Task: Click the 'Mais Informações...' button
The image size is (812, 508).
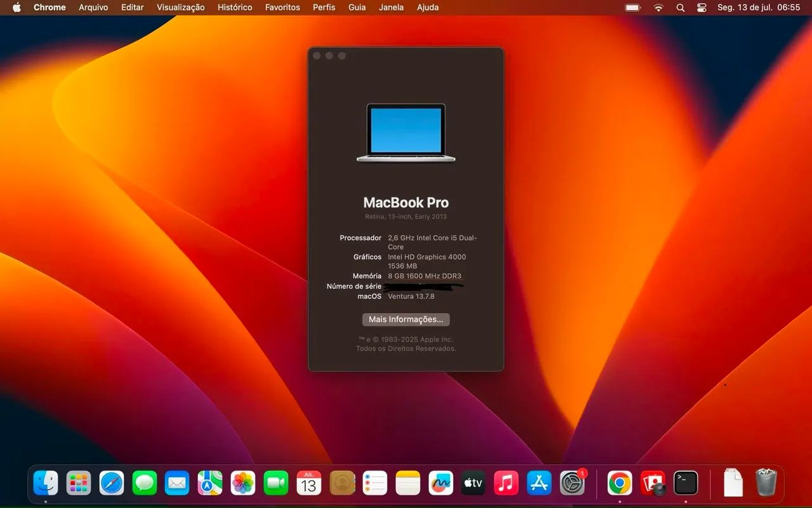Action: point(406,319)
